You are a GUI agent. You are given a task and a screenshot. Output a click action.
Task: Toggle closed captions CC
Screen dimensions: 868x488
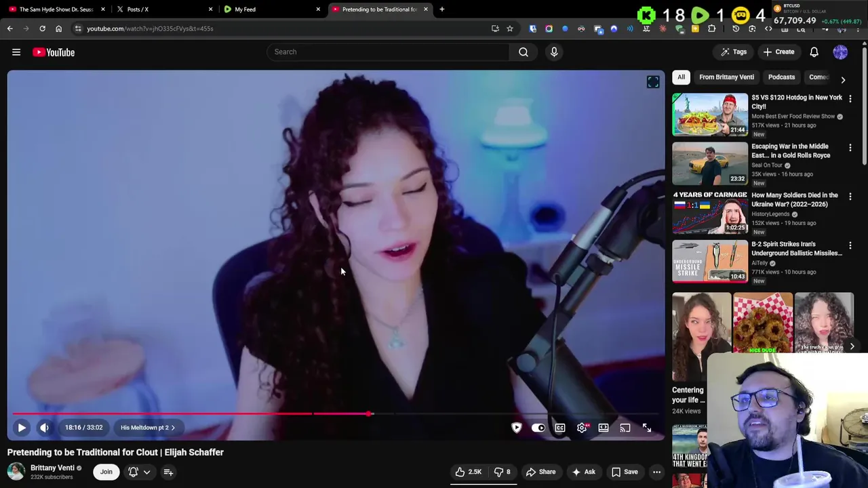point(560,428)
